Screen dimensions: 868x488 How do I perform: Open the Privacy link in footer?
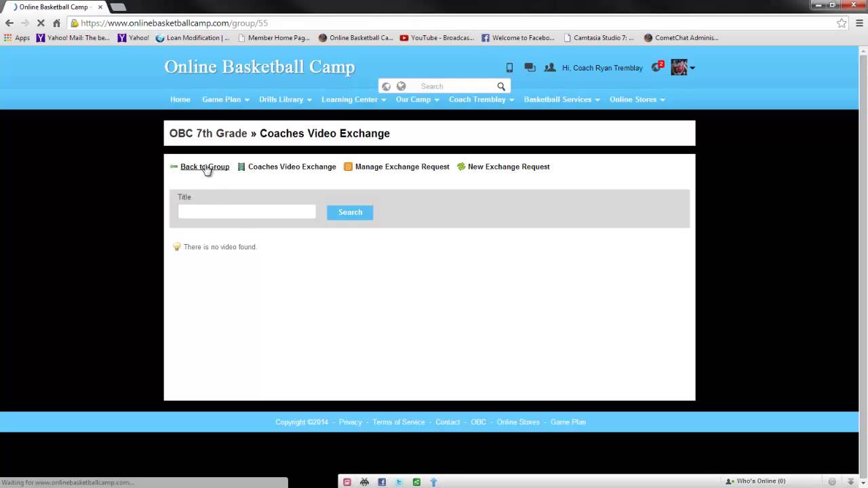click(x=351, y=422)
